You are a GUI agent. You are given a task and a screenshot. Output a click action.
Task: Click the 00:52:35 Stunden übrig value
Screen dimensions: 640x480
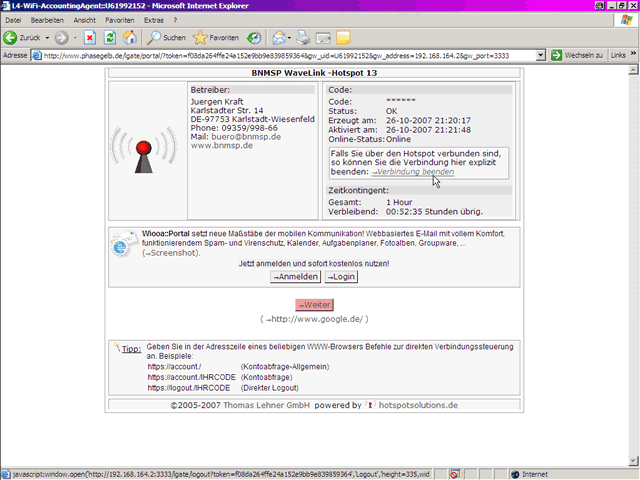point(434,212)
